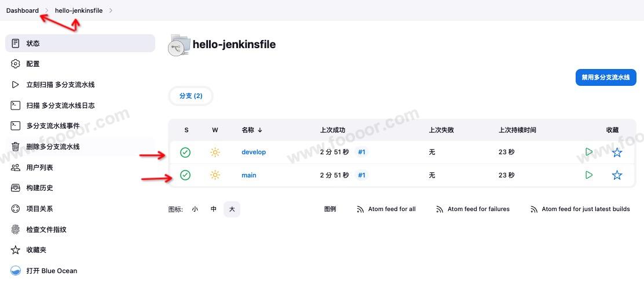Star the main branch as favorite
Screen dimensions: 644x283
click(x=617, y=175)
